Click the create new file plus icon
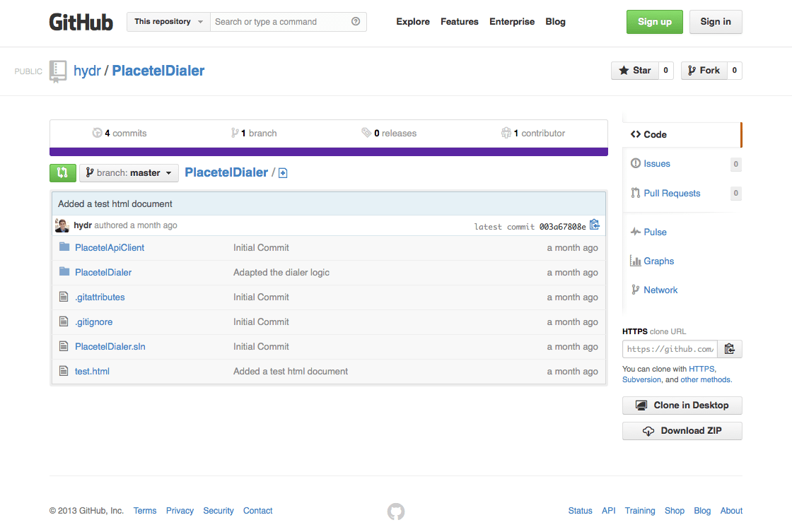792x532 pixels. tap(283, 173)
